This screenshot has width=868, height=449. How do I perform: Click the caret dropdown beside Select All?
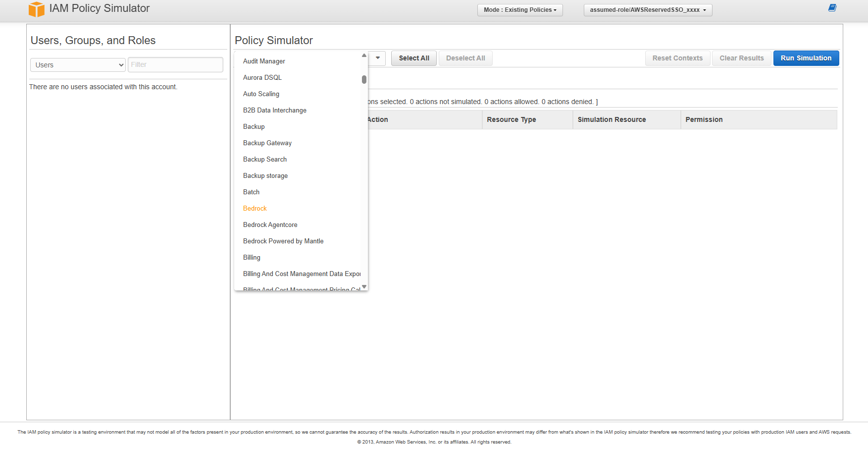(377, 58)
